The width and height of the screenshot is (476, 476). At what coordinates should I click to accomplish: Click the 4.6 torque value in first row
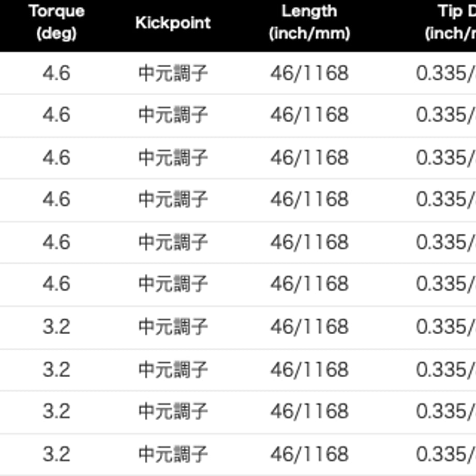coord(56,73)
